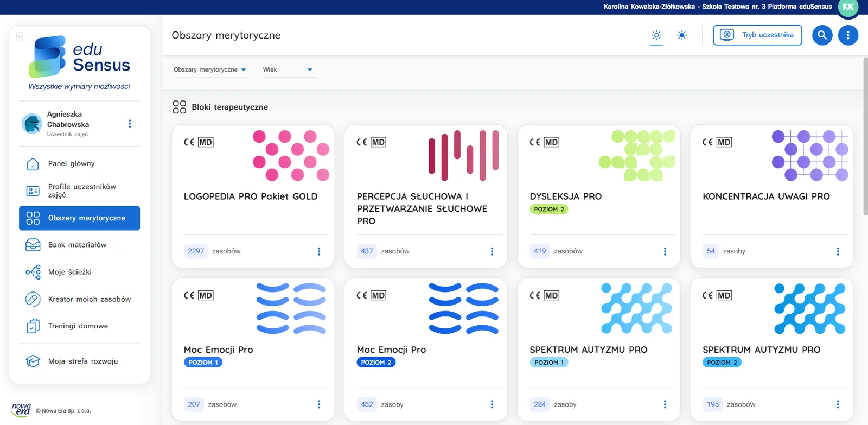Open options for Moc Emocji Pro Poziom 2
The height and width of the screenshot is (425, 868).
click(x=492, y=404)
